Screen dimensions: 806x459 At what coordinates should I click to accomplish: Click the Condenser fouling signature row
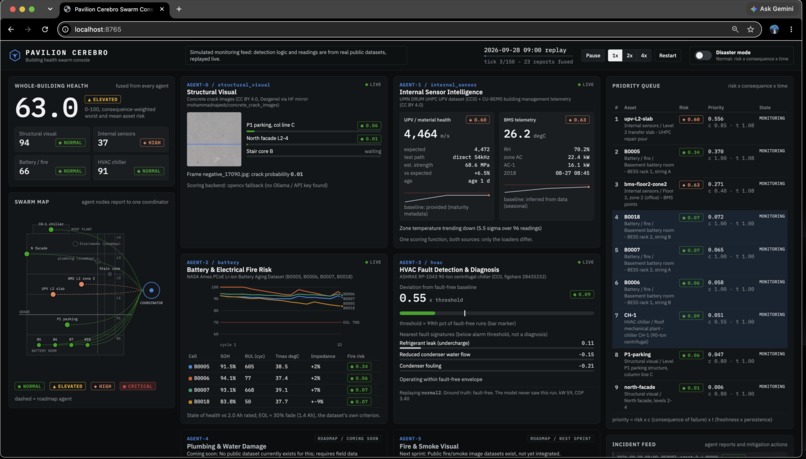click(497, 366)
